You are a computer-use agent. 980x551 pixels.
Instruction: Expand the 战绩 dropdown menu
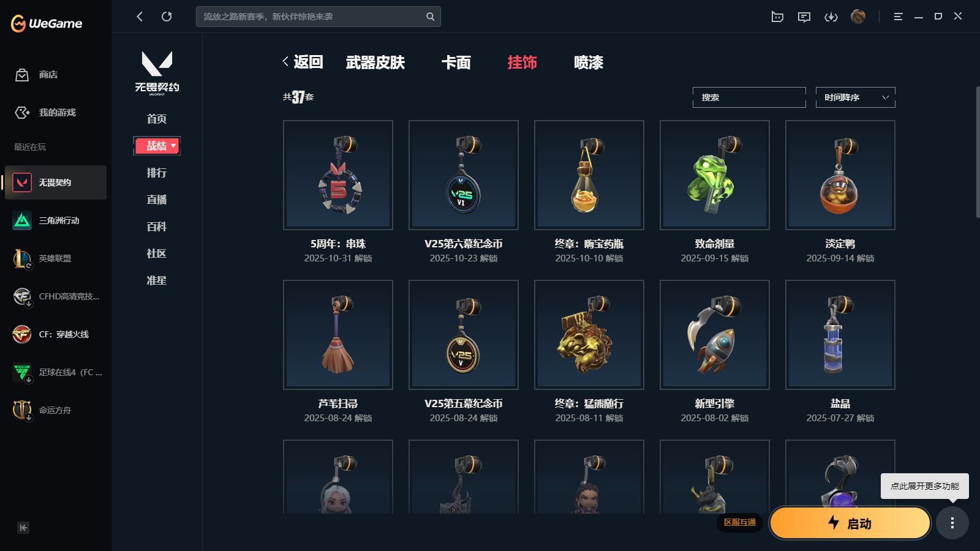click(x=157, y=146)
